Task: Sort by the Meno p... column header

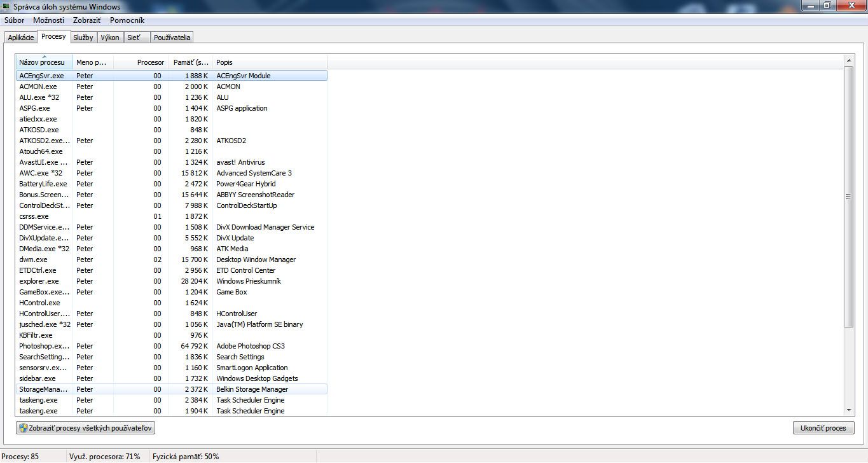Action: pyautogui.click(x=93, y=62)
